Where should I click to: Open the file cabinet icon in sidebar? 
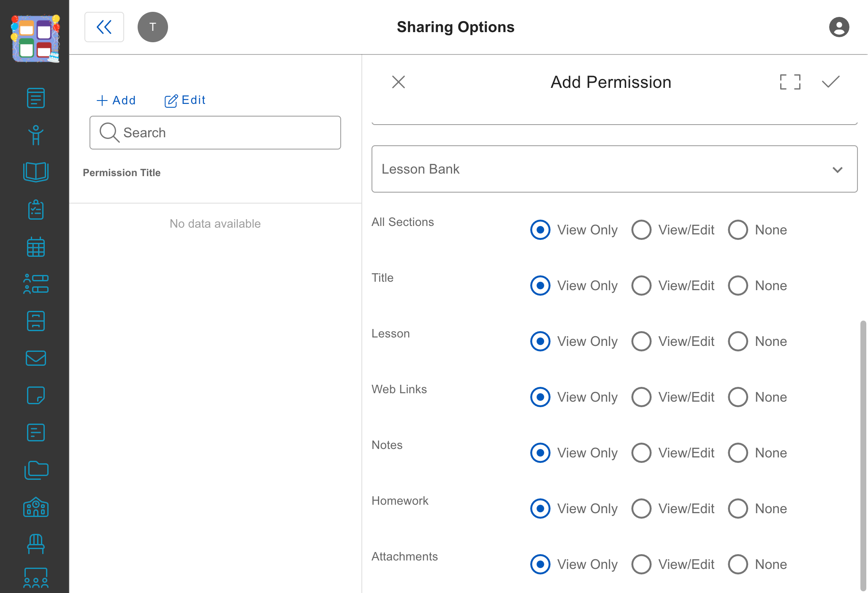(x=36, y=321)
